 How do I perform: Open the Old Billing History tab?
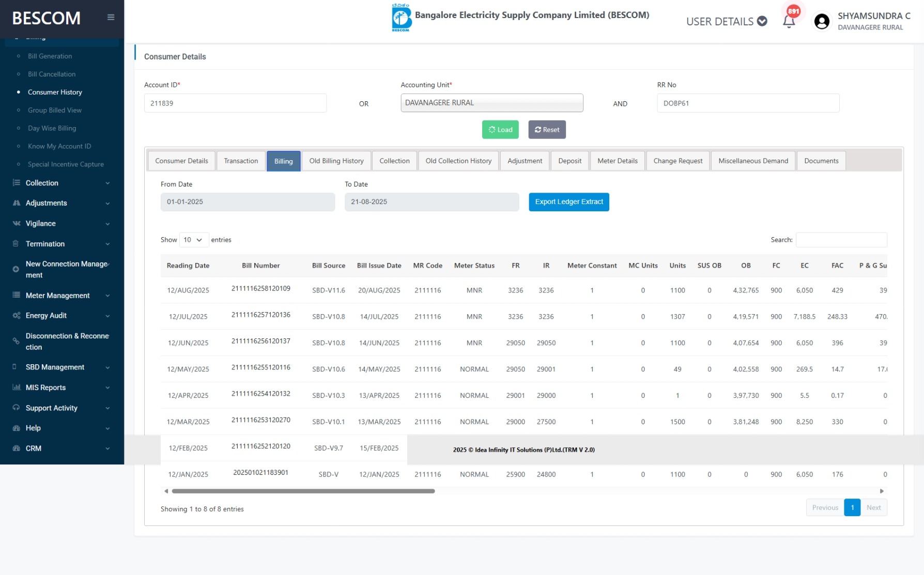(336, 161)
